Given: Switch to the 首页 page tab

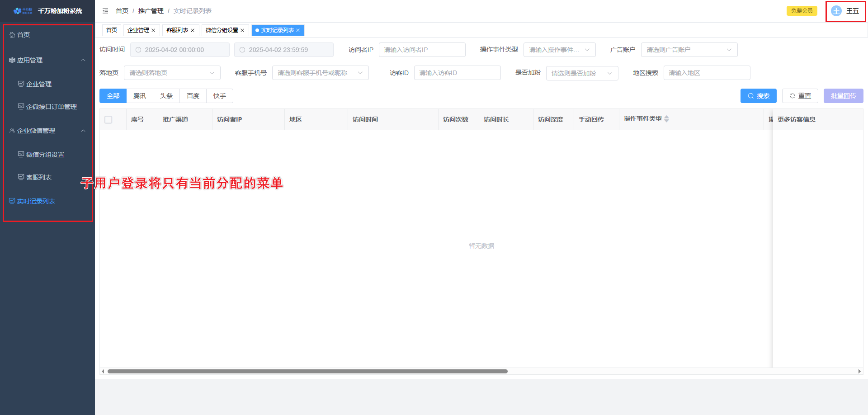Looking at the screenshot, I should point(112,30).
